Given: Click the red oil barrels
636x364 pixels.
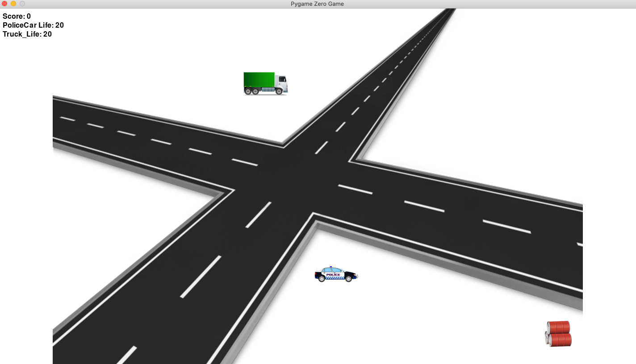Looking at the screenshot, I should [558, 334].
